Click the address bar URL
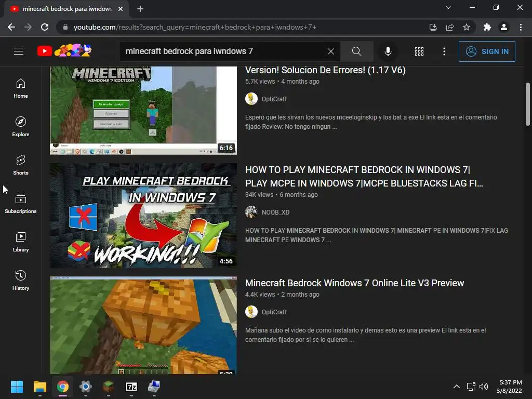Screen dimensions: 532x399 click(195, 27)
